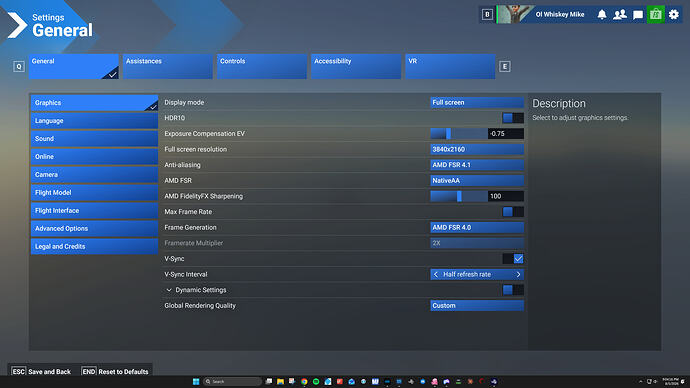Collapse the Dynamic Settings chevron

pos(169,290)
